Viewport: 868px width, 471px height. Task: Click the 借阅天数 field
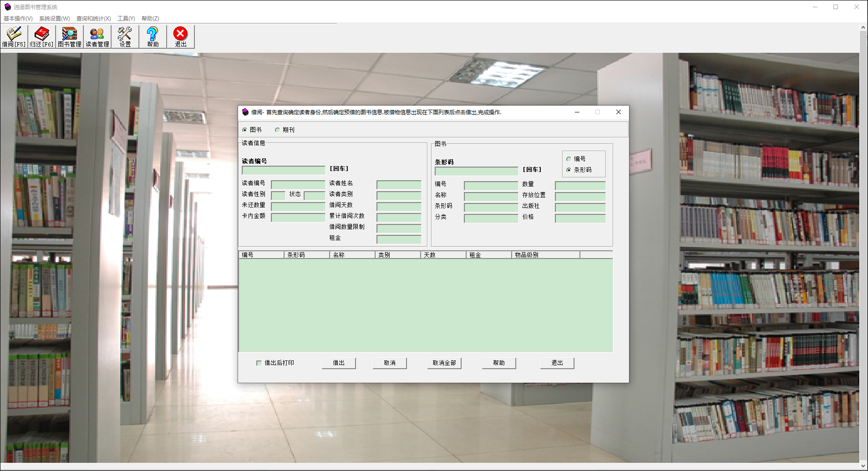pyautogui.click(x=399, y=207)
